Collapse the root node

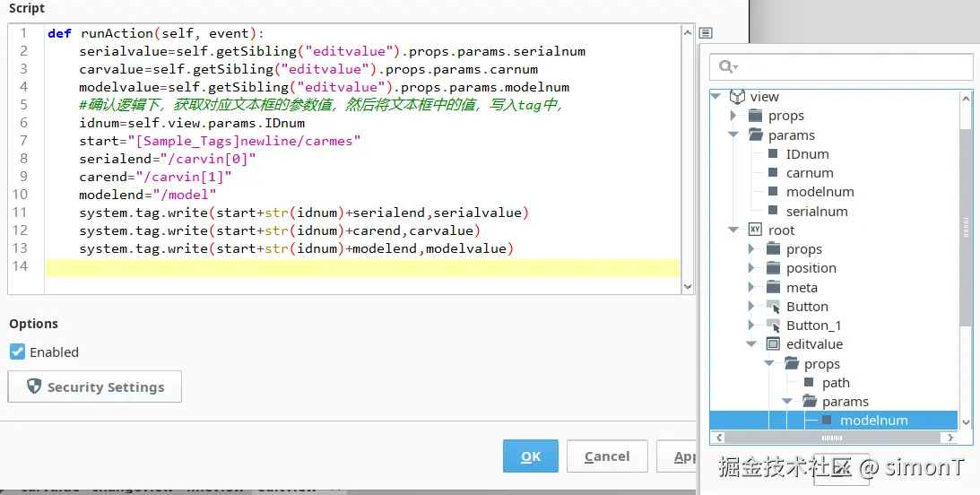[733, 230]
